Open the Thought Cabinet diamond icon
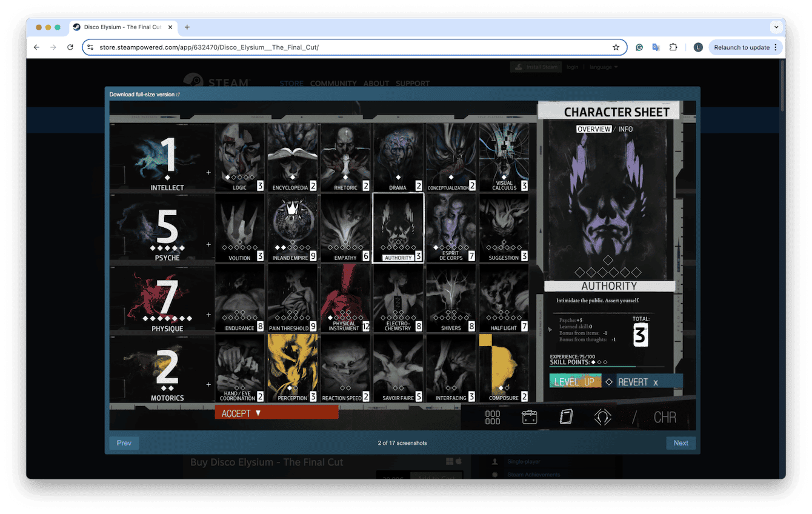 coord(602,416)
